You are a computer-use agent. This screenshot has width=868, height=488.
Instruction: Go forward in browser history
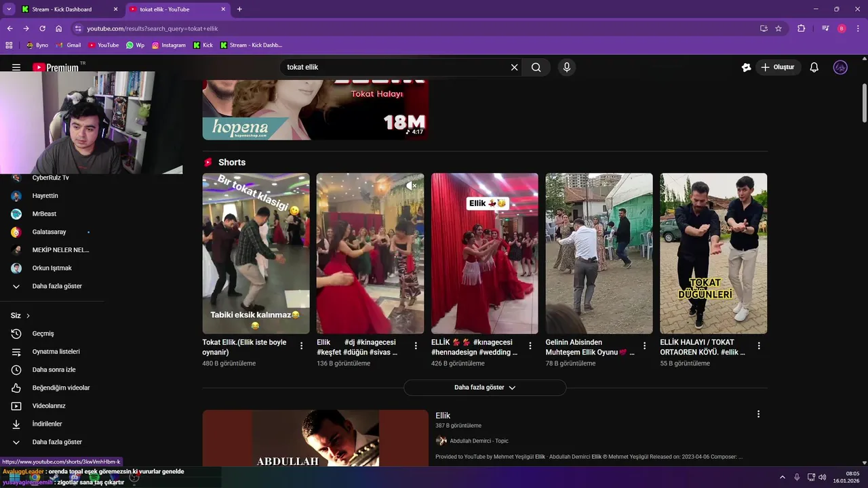[x=26, y=28]
